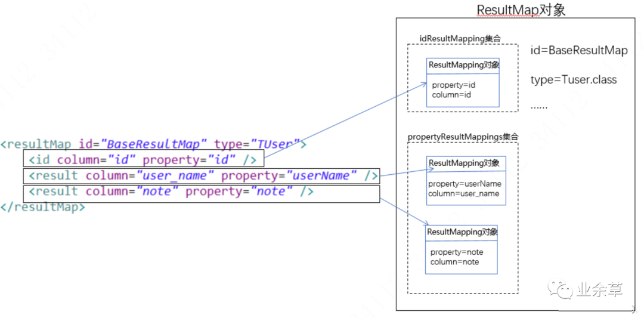Select the id column XML line box
The image size is (644, 318).
pyautogui.click(x=143, y=159)
